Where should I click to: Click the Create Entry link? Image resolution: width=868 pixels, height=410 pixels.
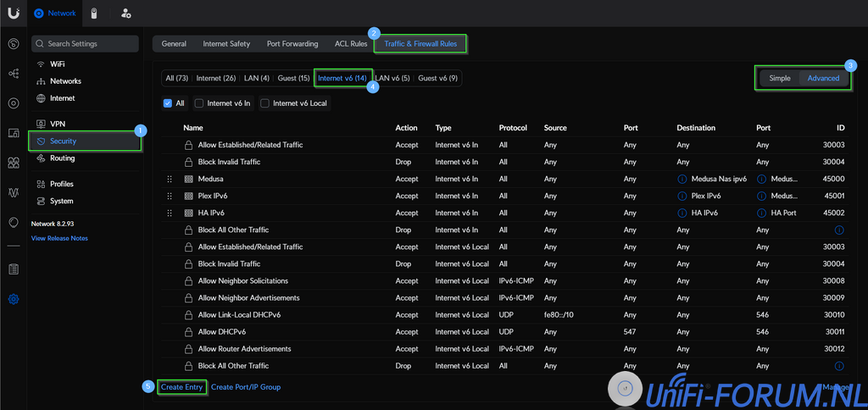[182, 387]
